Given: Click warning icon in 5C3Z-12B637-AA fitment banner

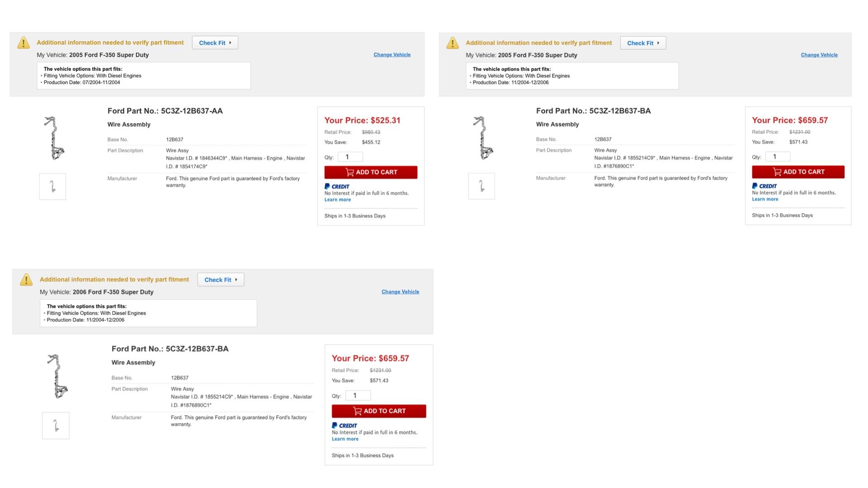Looking at the screenshot, I should 23,43.
